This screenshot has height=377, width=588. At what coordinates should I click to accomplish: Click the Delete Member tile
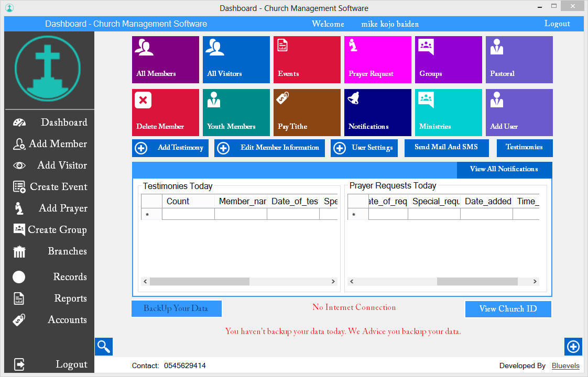[165, 113]
